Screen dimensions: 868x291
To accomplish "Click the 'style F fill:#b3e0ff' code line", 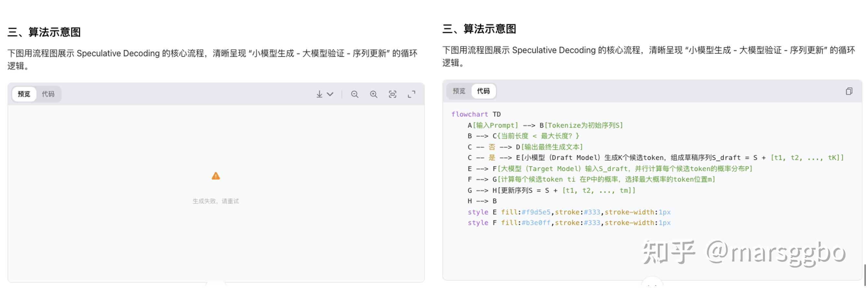I will (569, 223).
